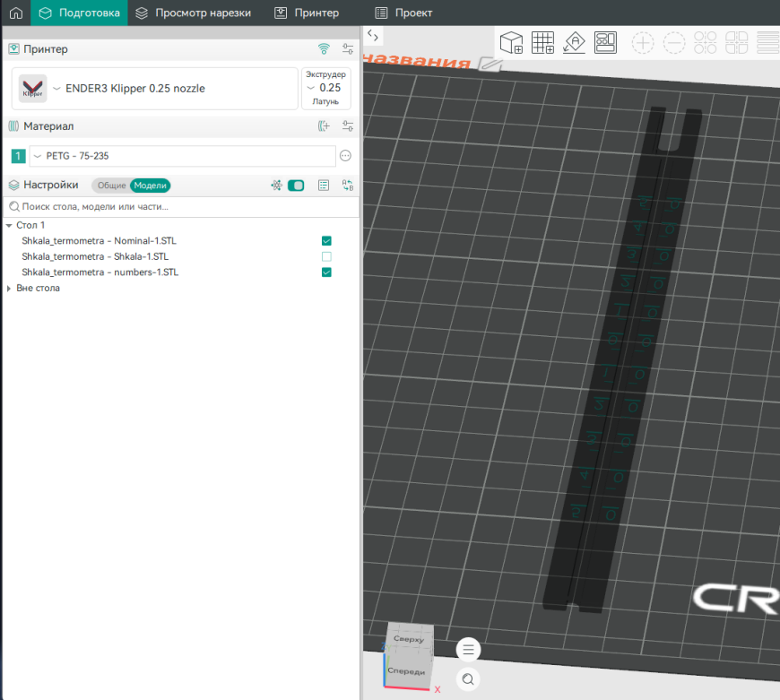This screenshot has width=780, height=700.
Task: Select filament slot 1 color swatch
Action: tap(19, 156)
